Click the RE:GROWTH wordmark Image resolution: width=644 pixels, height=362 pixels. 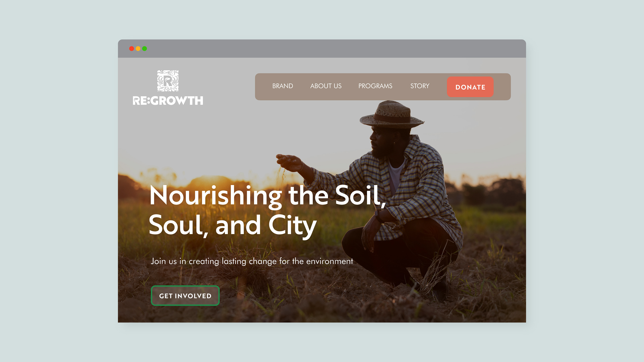coord(168,101)
